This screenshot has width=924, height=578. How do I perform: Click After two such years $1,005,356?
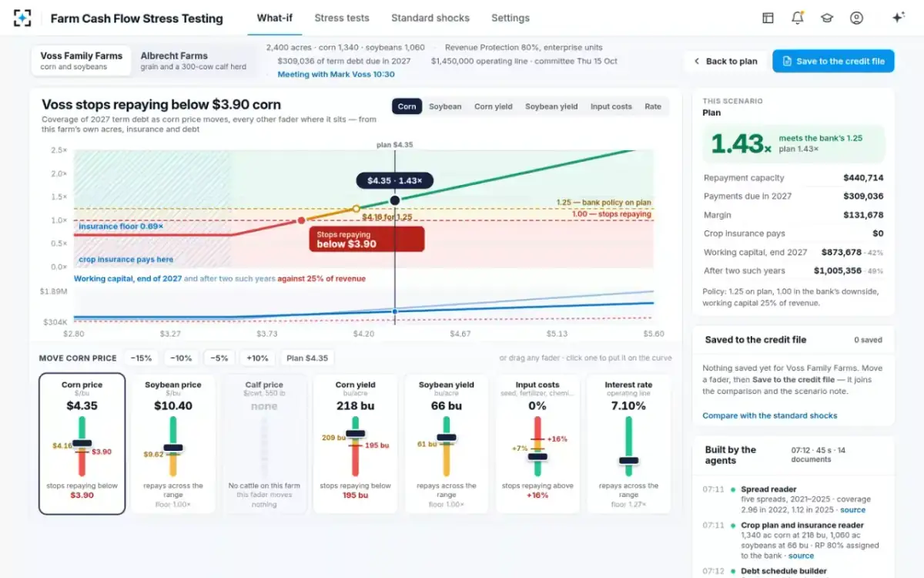tap(838, 271)
